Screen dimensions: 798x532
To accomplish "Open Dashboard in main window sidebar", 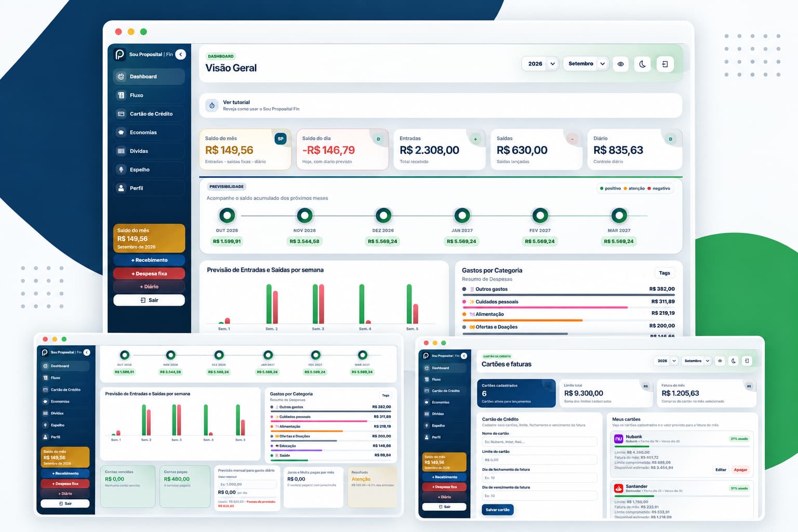I will [149, 76].
